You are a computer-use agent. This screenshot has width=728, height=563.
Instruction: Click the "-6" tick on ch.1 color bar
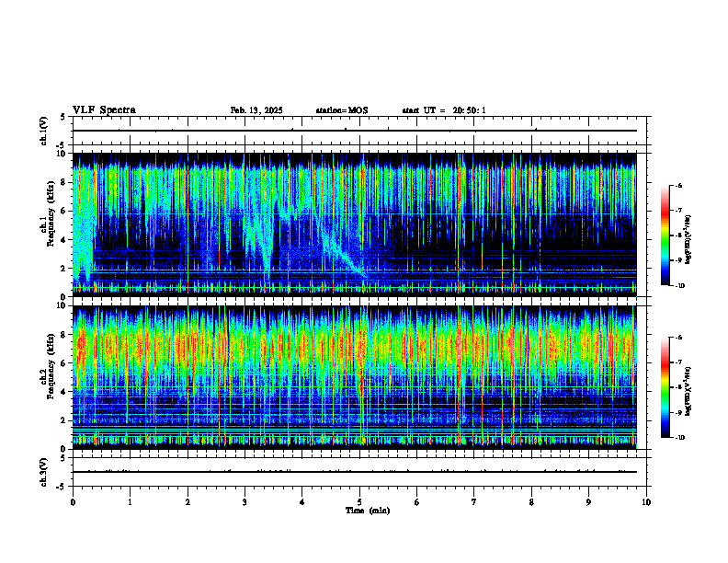[x=679, y=185]
